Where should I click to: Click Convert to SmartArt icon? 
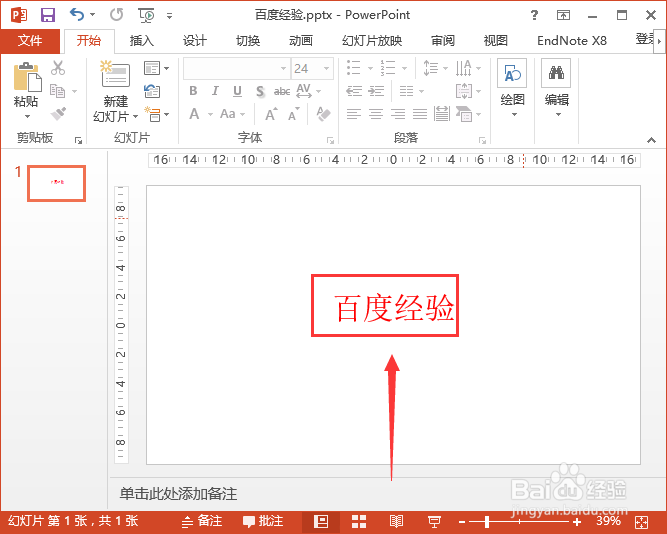[464, 114]
